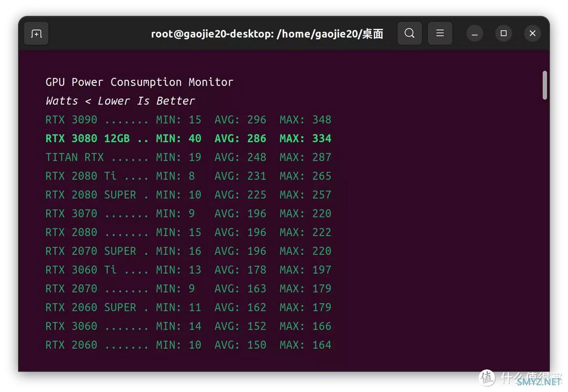This screenshot has height=392, width=568.
Task: Click 'AVG: 196' in the RTX 3070 row
Action: coord(240,213)
